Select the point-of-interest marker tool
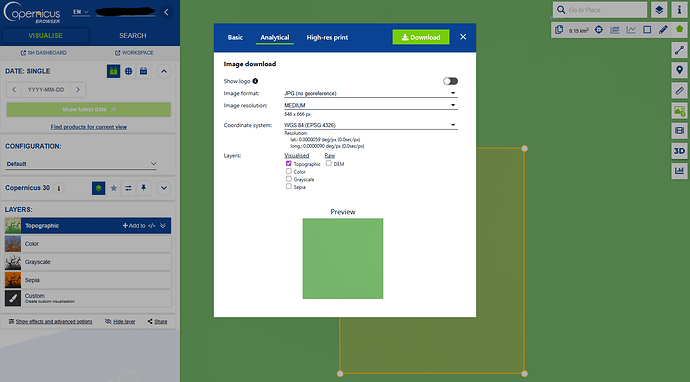Image resolution: width=690 pixels, height=382 pixels. point(679,70)
